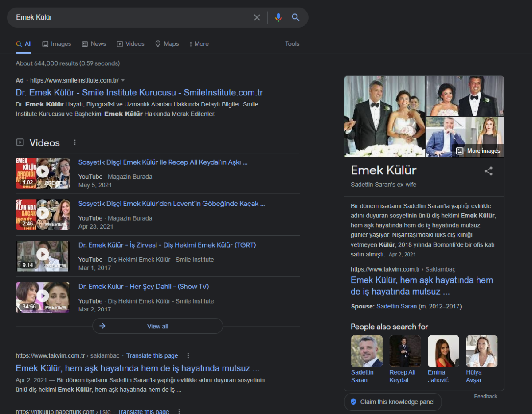Open search Tools

pos(292,44)
